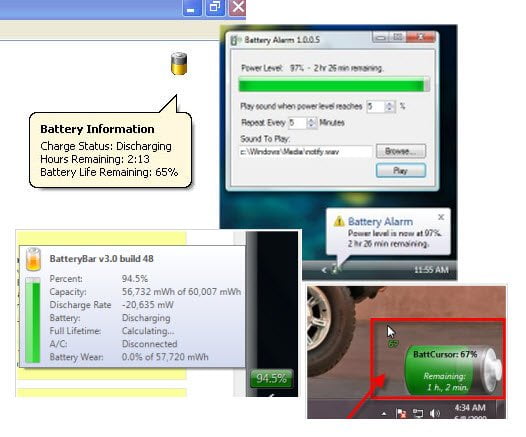Click Battery Alarm tray icon beside 11:55 AM
Viewport: 526px width, 437px height.
(x=336, y=269)
